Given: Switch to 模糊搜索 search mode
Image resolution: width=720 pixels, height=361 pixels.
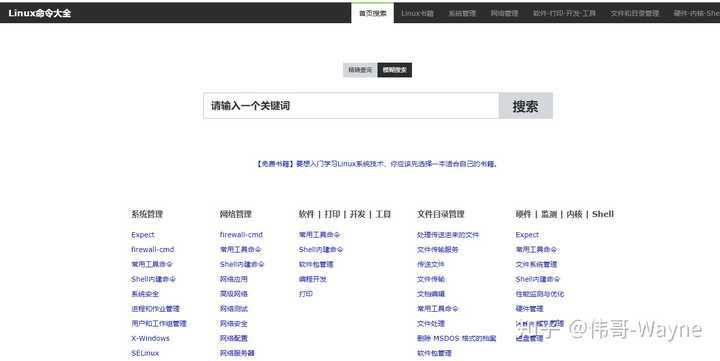Looking at the screenshot, I should (394, 70).
